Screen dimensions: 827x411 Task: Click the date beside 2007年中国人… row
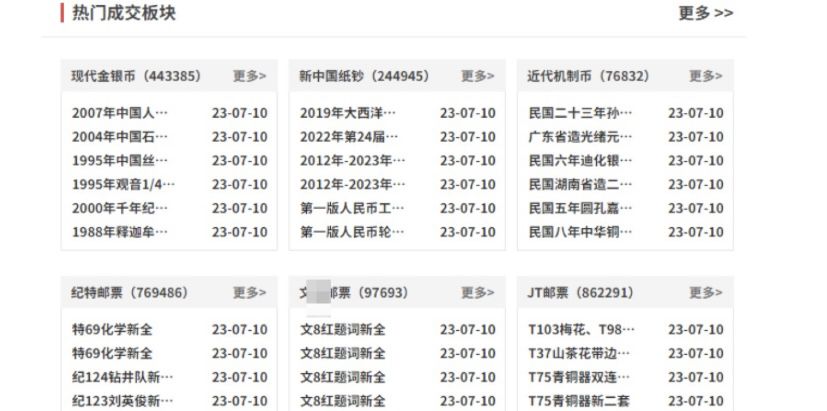[x=240, y=113]
